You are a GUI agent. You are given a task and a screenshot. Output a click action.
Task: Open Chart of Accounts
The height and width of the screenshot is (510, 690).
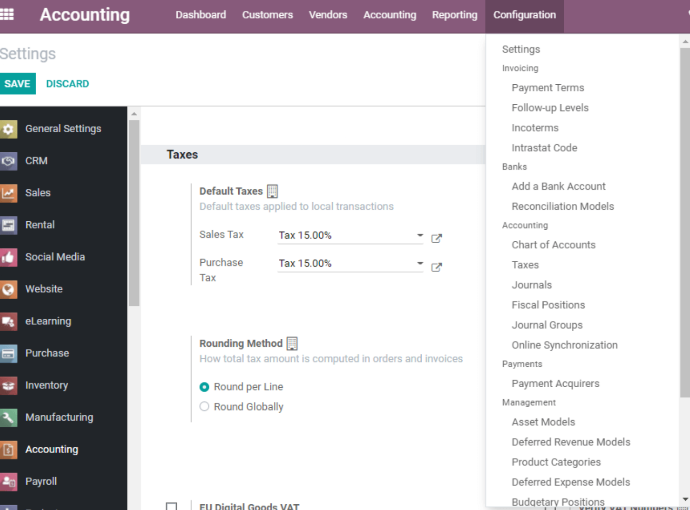point(554,245)
